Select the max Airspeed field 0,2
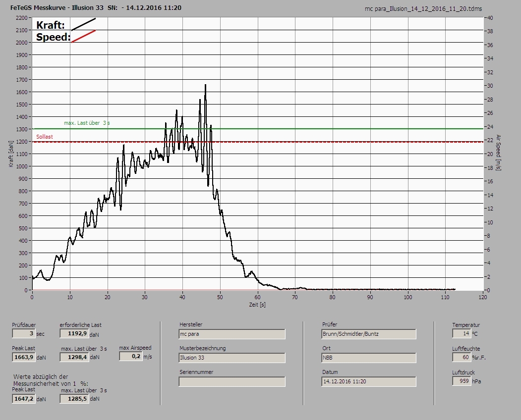This screenshot has width=521, height=420. click(x=130, y=356)
